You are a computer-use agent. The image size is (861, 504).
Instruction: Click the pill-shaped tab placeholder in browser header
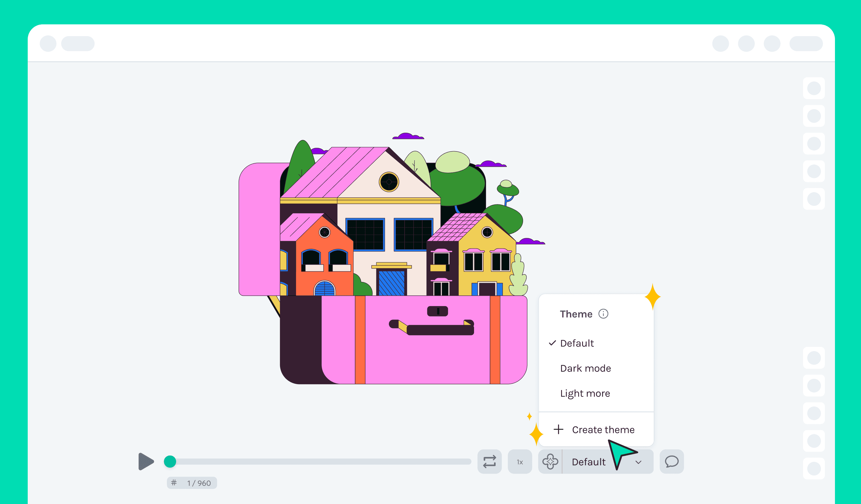pos(78,43)
